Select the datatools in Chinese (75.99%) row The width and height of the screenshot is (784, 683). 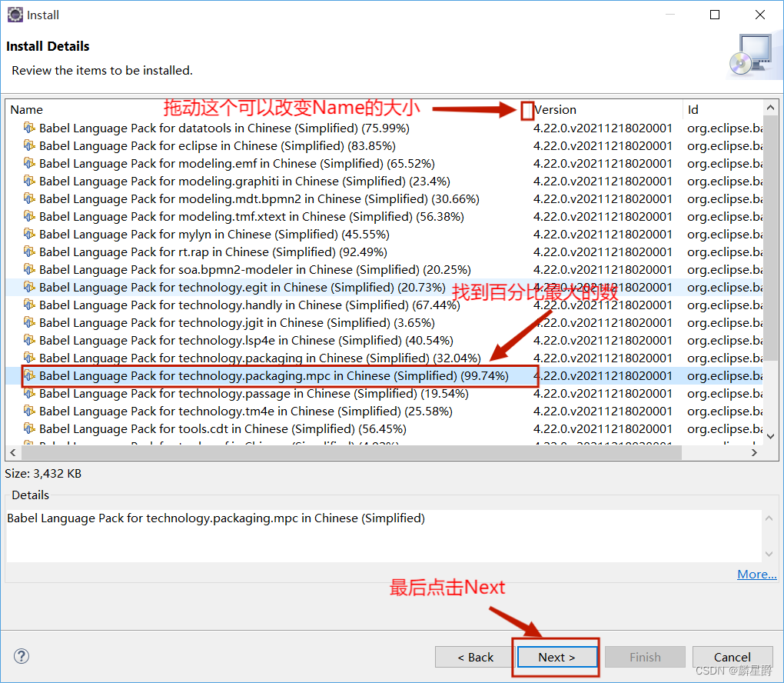[x=384, y=128]
